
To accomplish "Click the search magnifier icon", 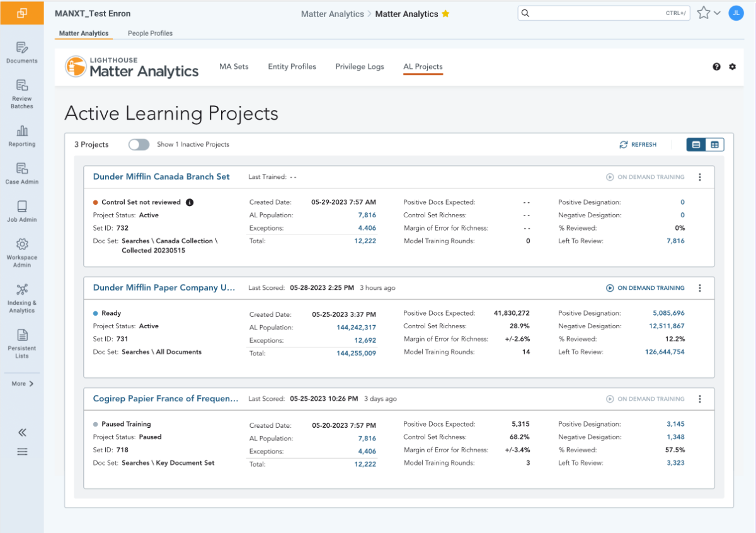I will tap(526, 13).
